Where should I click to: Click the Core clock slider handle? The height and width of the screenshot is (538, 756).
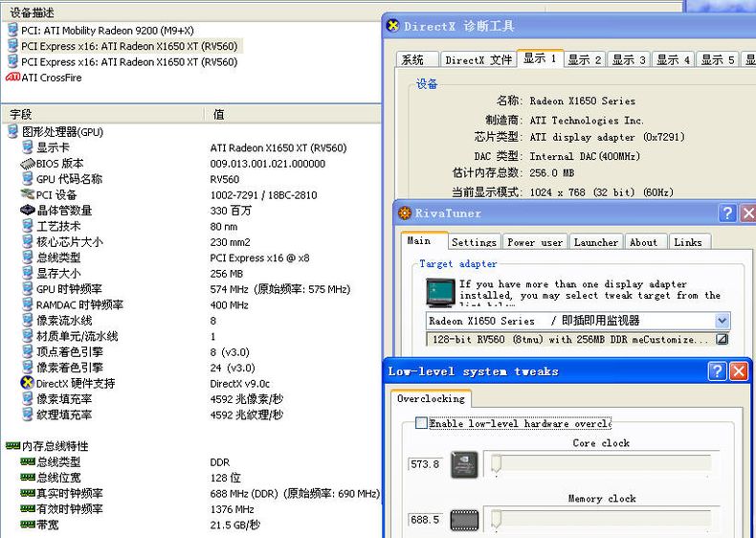(496, 463)
